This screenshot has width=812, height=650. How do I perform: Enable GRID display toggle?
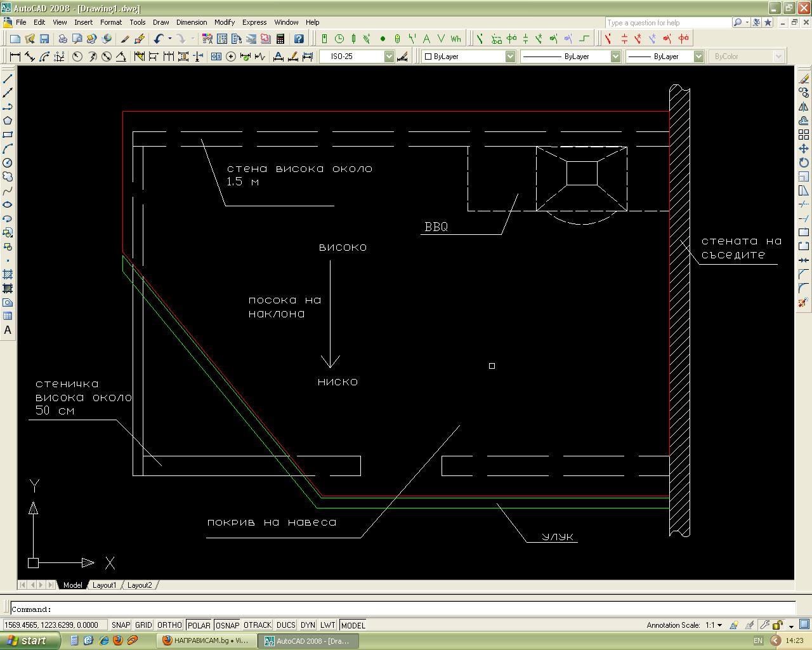point(143,625)
